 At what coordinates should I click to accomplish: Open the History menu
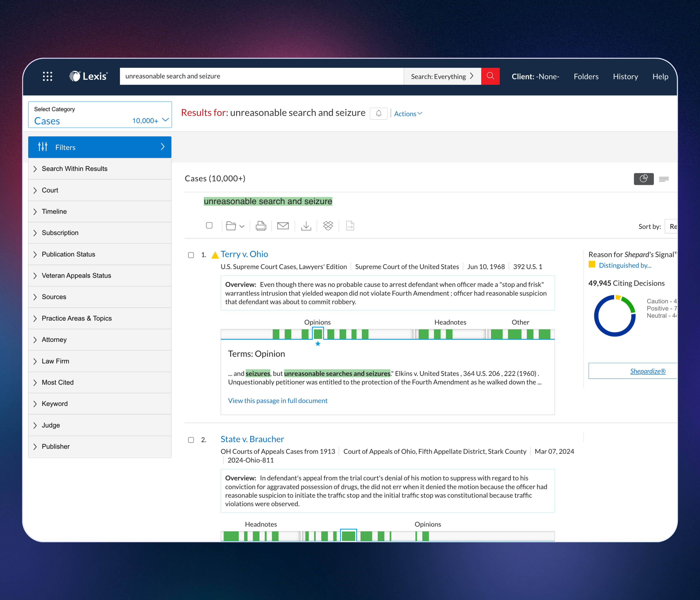tap(625, 77)
